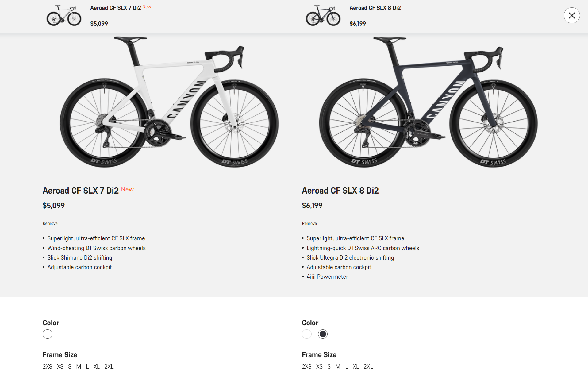Close the bike comparison overlay
Screen dimensions: 588x379
pos(571,15)
